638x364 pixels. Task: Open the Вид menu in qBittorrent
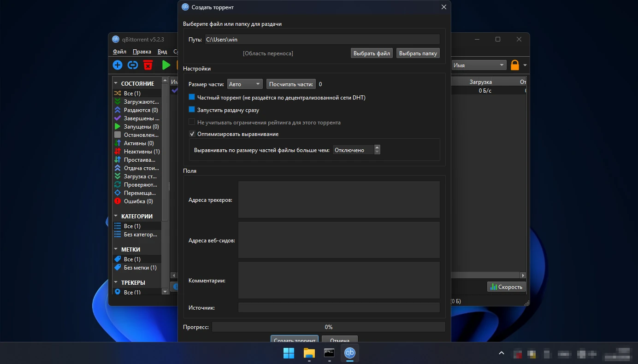pos(162,52)
